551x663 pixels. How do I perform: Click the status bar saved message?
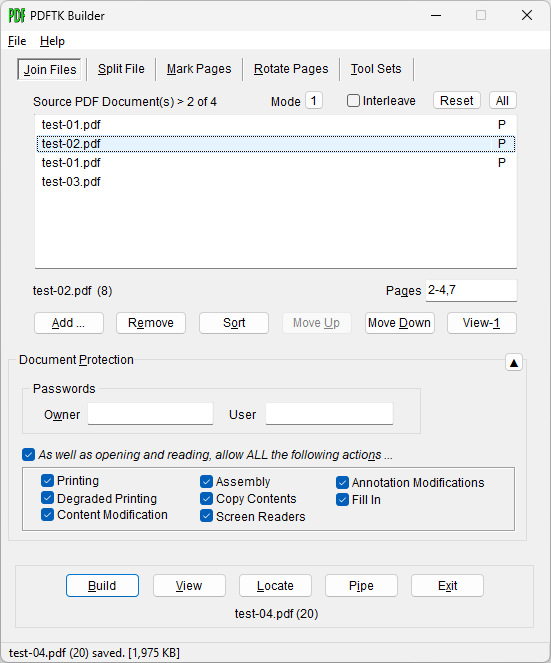pyautogui.click(x=94, y=653)
